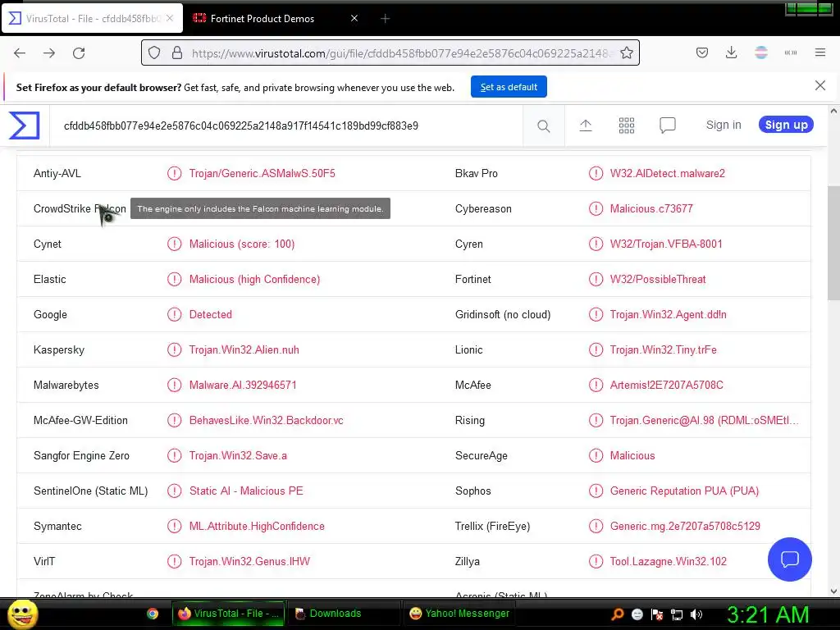The image size is (840, 630).
Task: Click the CrowdStrike Falcon engine name
Action: click(80, 209)
